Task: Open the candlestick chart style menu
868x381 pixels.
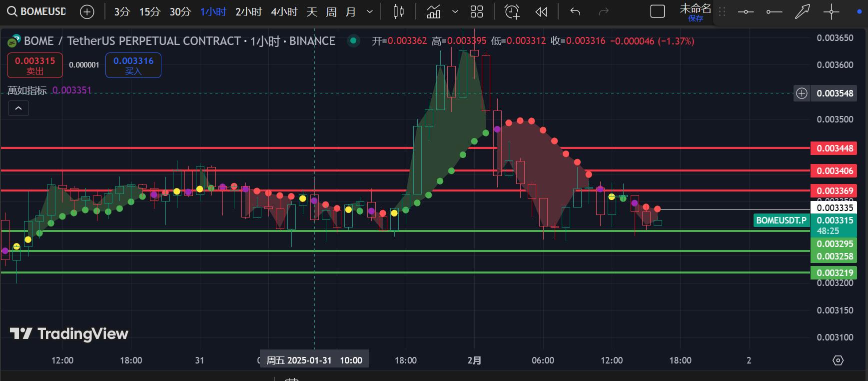Action: click(398, 11)
